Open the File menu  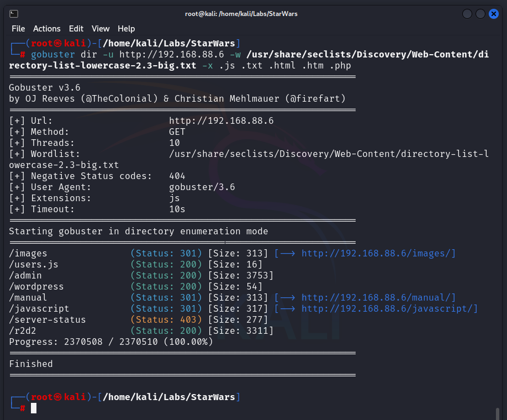(18, 29)
